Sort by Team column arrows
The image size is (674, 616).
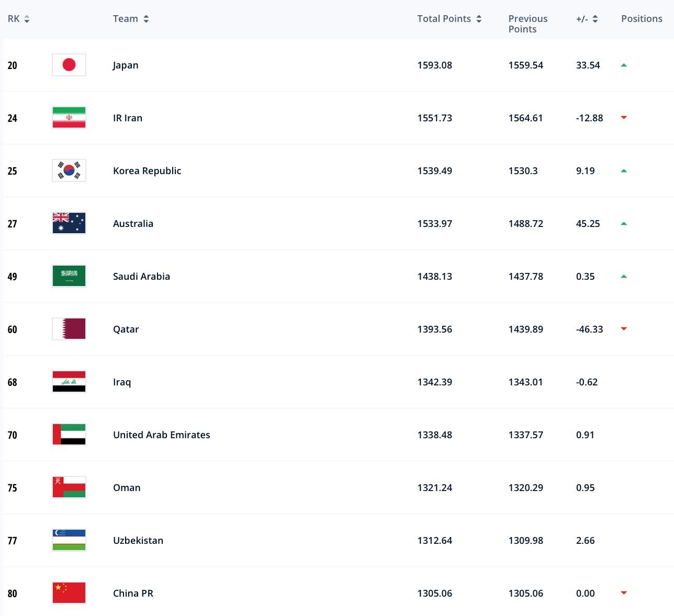click(146, 19)
